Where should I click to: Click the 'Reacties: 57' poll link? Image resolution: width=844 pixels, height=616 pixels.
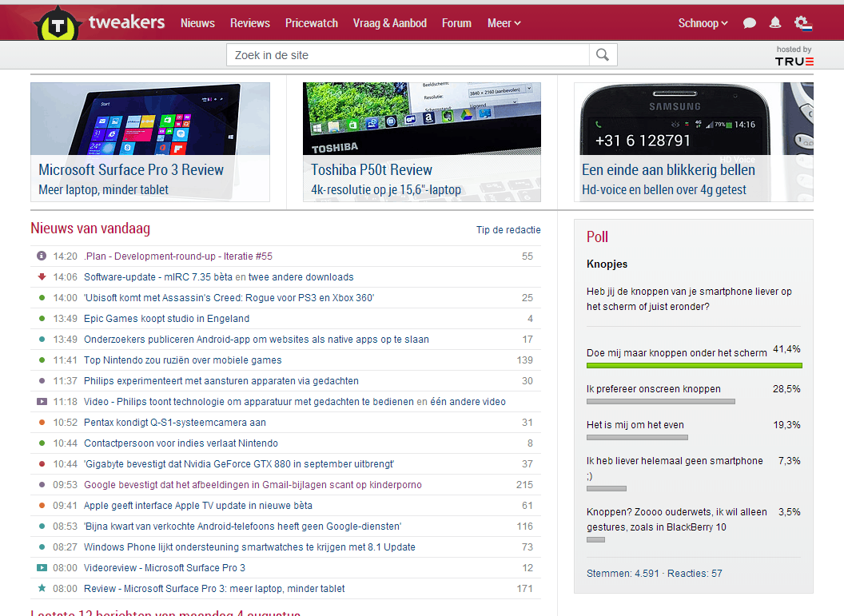click(695, 574)
